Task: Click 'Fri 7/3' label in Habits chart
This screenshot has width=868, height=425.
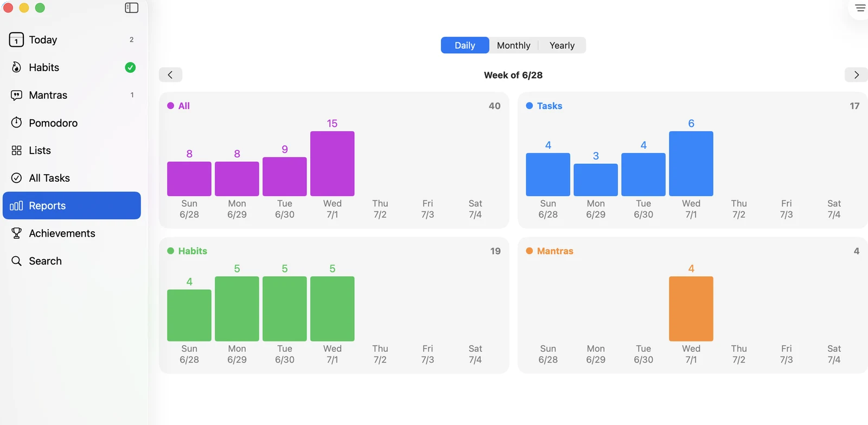Action: coord(427,354)
